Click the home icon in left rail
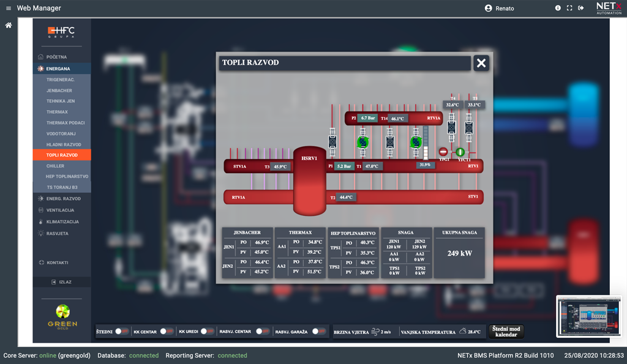This screenshot has height=364, width=627. [x=9, y=26]
